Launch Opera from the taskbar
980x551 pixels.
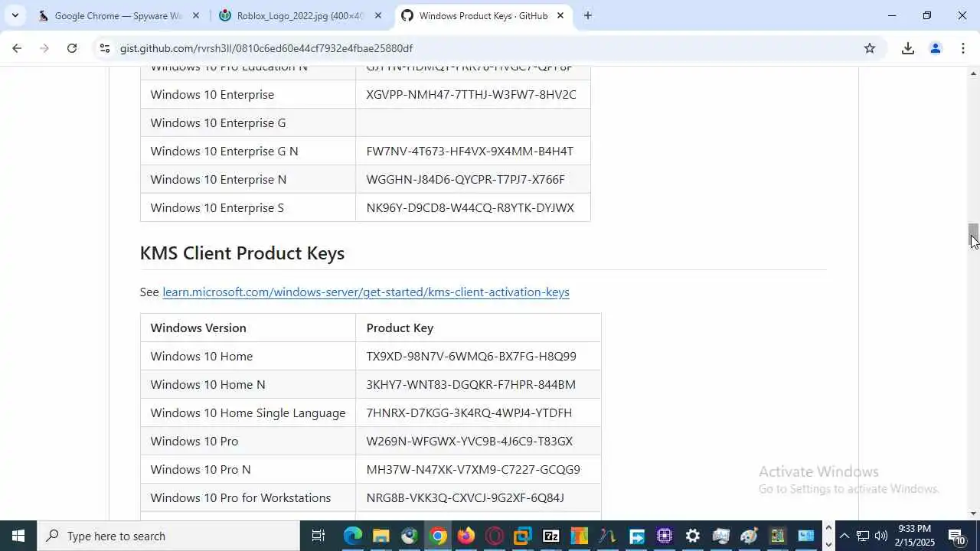(x=495, y=536)
